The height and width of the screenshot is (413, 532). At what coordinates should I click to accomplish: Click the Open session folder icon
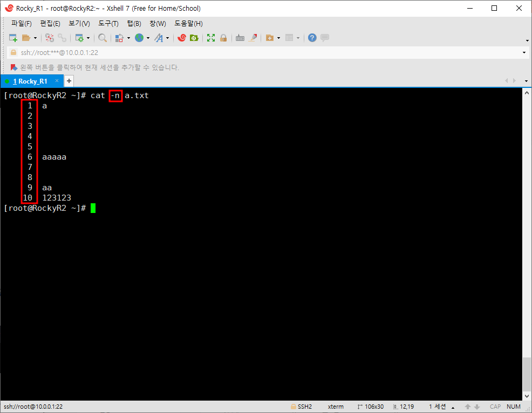pyautogui.click(x=26, y=38)
